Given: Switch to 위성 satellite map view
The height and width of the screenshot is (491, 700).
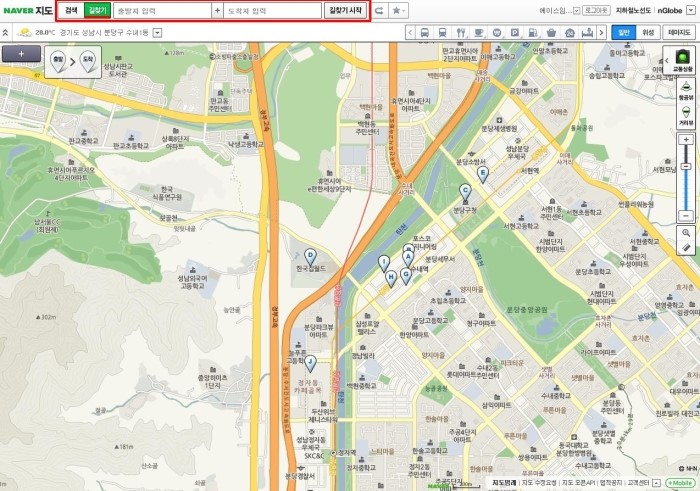Looking at the screenshot, I should [648, 33].
